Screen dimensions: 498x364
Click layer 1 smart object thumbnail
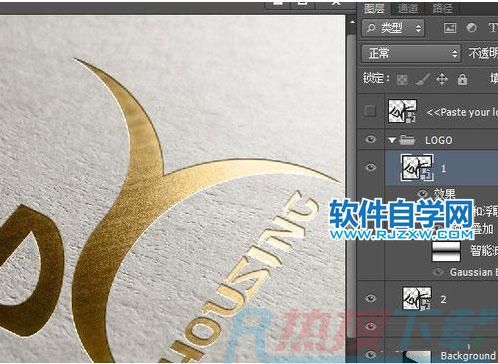click(417, 167)
